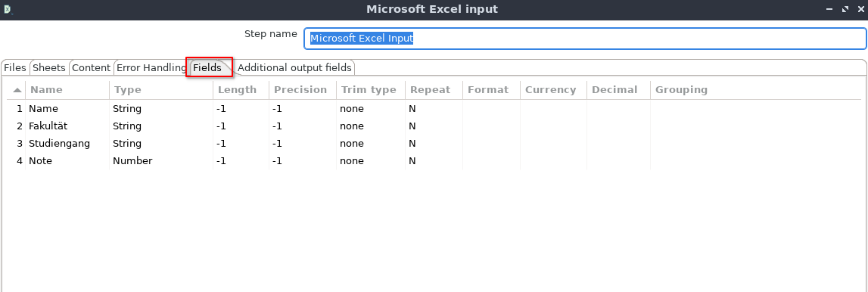Image resolution: width=868 pixels, height=292 pixels.
Task: Sort by the Type column header
Action: (161, 89)
